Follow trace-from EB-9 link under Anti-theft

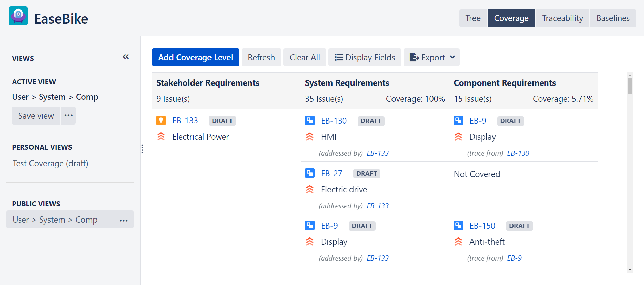click(x=515, y=258)
